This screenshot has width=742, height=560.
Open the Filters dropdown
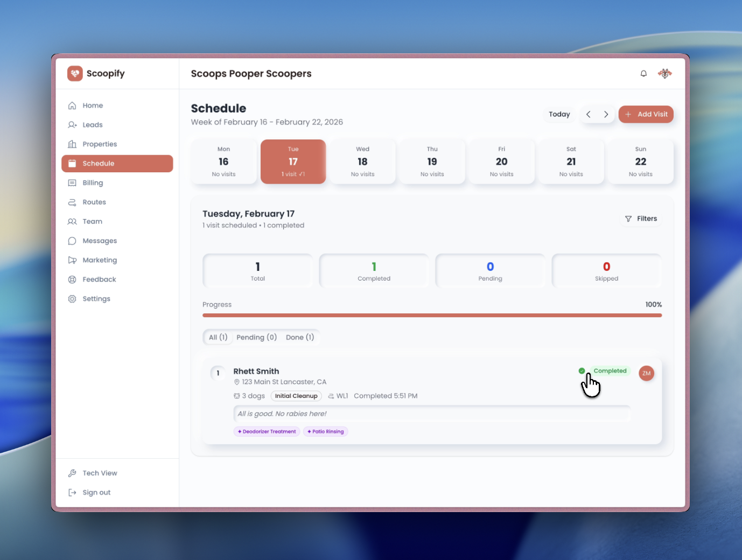(641, 219)
